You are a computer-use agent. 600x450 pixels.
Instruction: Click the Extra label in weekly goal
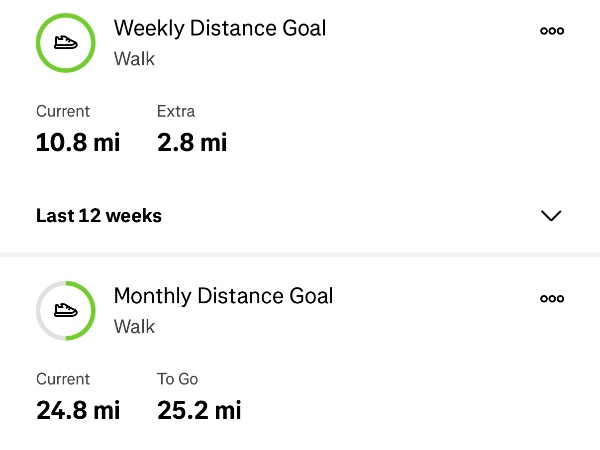point(176,111)
